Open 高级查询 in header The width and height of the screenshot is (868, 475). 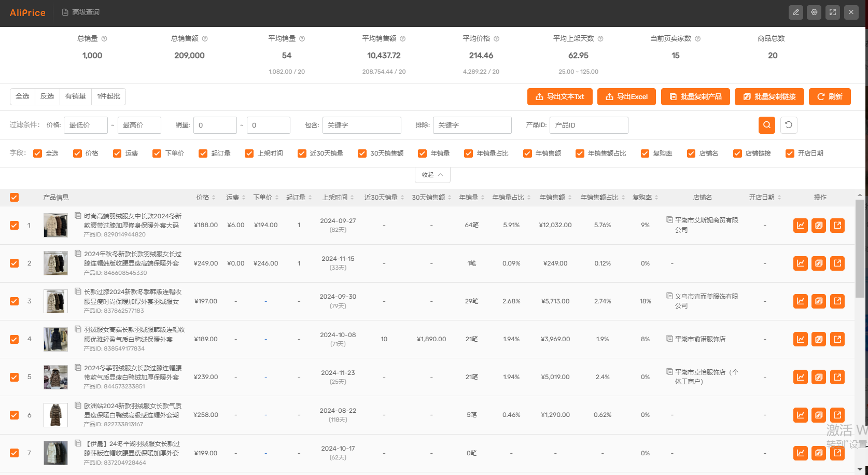click(x=81, y=12)
